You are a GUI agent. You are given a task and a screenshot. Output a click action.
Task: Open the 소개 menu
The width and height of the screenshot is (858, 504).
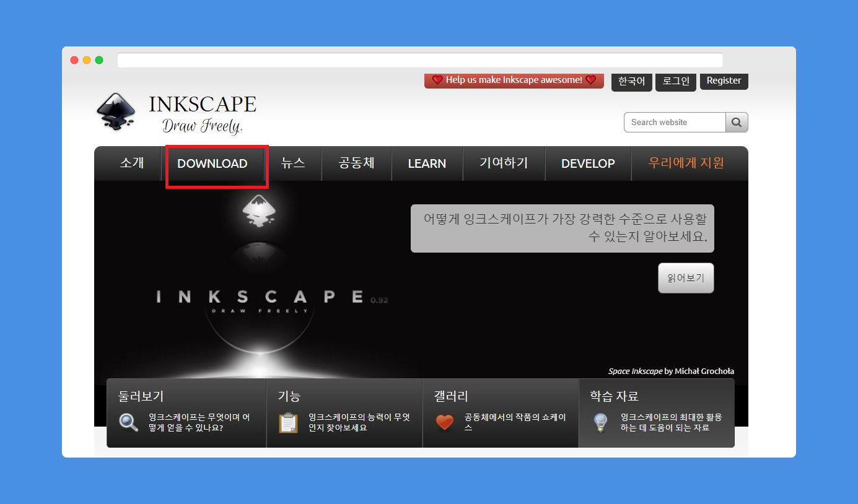click(132, 163)
